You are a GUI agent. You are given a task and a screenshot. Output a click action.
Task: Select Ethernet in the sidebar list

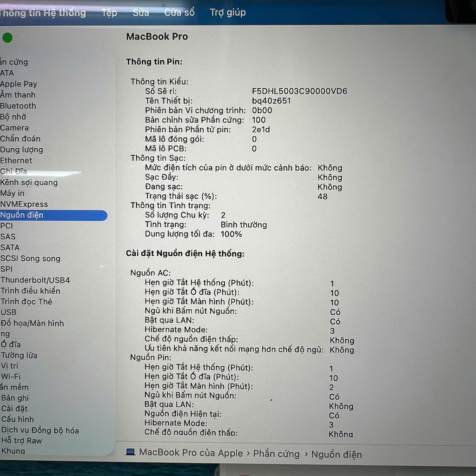pyautogui.click(x=16, y=160)
